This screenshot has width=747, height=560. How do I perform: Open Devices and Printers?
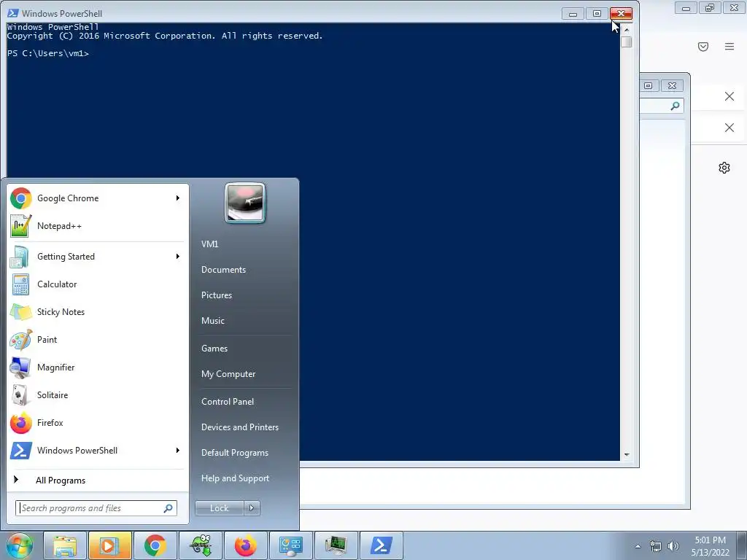240,427
